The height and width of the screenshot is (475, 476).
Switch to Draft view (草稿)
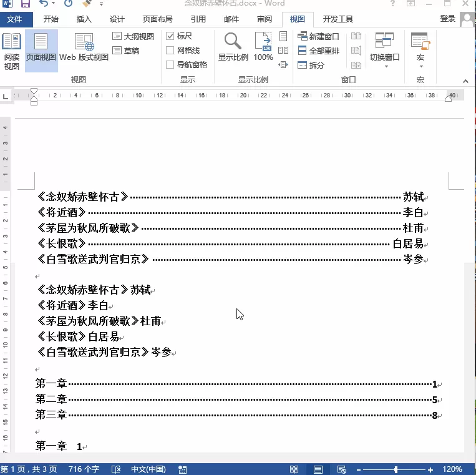(x=125, y=51)
